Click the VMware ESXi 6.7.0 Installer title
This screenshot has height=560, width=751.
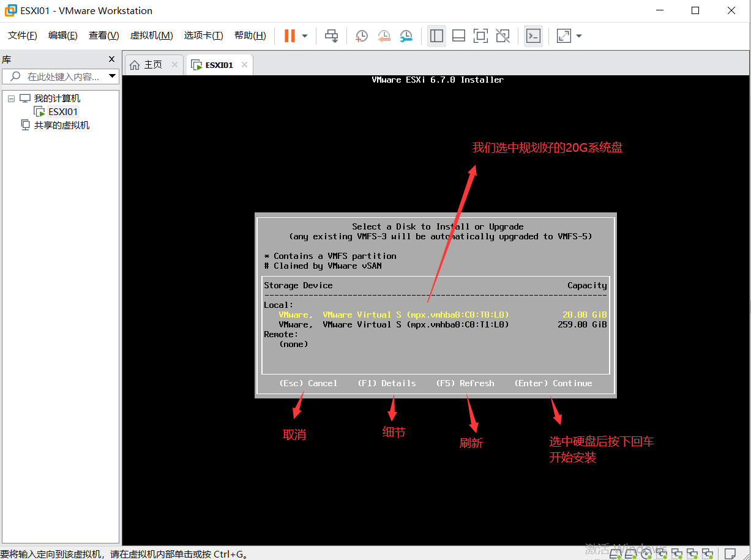pos(438,80)
